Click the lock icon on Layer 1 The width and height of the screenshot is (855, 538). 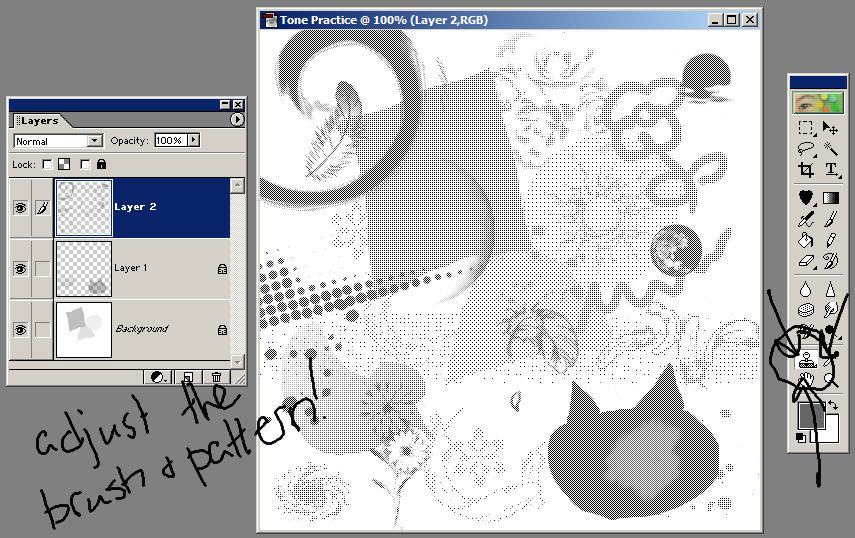point(222,269)
